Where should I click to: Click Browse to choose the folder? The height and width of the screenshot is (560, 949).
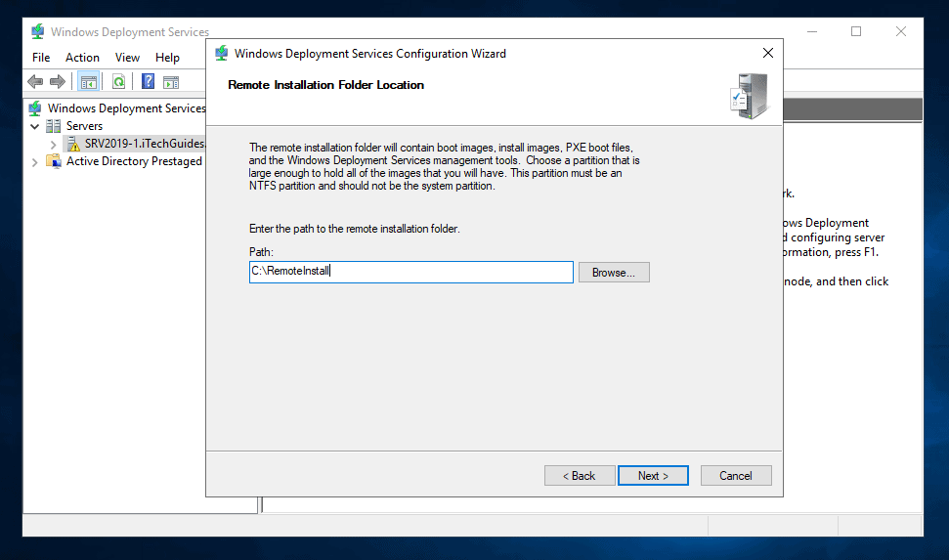click(x=614, y=273)
